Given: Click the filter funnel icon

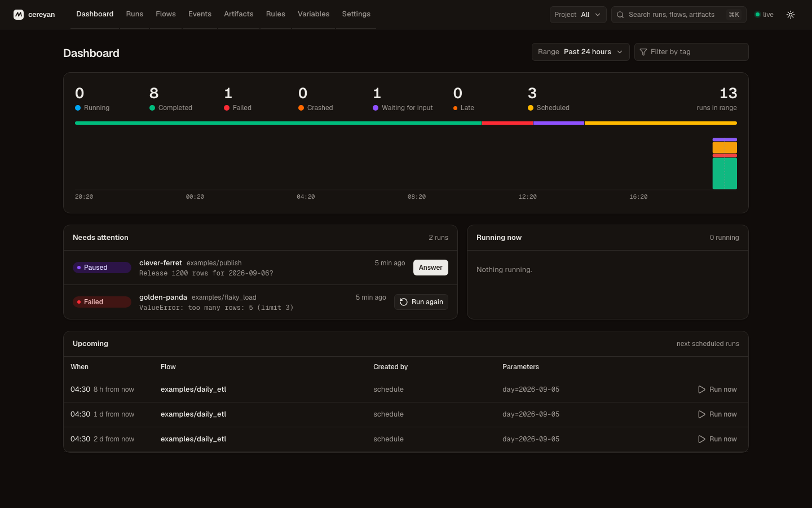Looking at the screenshot, I should click(x=643, y=52).
